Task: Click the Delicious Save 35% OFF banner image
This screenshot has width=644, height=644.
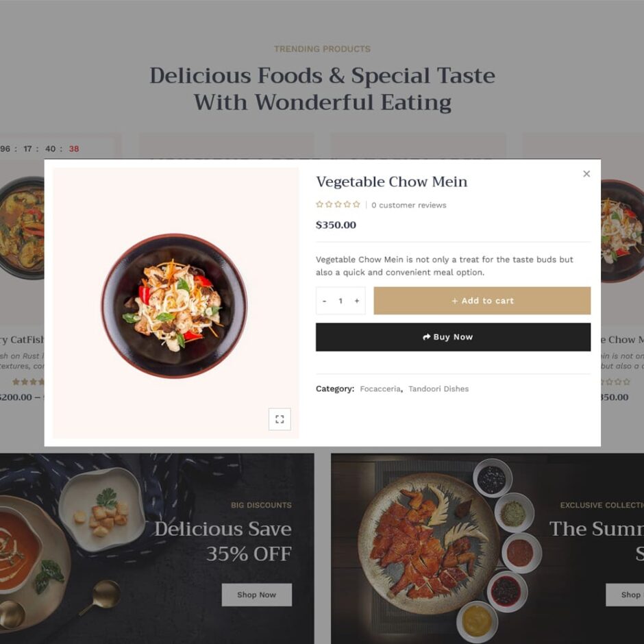Action: pos(157,549)
